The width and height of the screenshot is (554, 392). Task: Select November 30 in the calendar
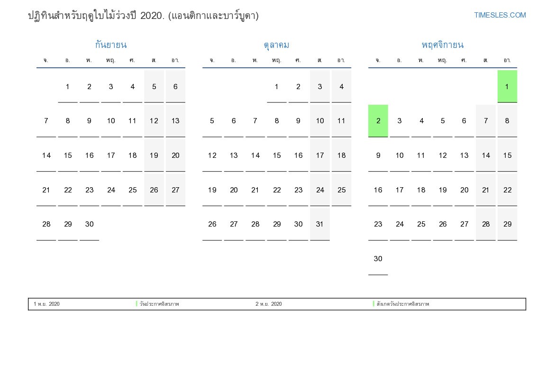click(x=378, y=259)
